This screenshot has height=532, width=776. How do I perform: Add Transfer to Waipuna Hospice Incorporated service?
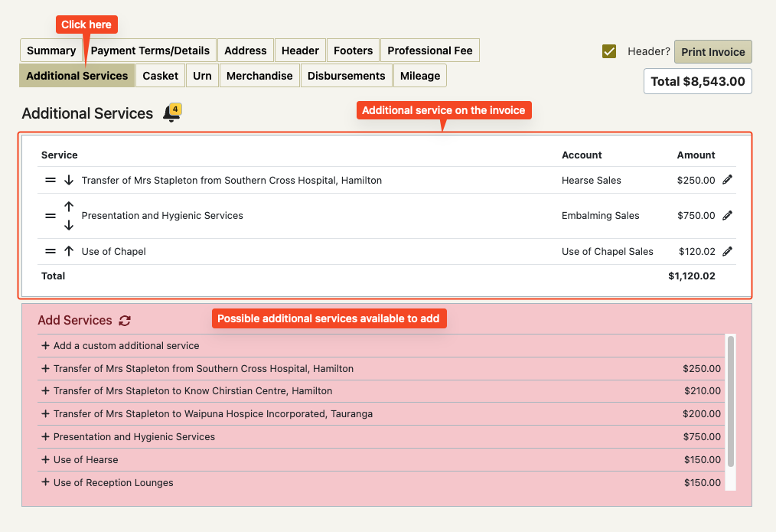(381, 413)
